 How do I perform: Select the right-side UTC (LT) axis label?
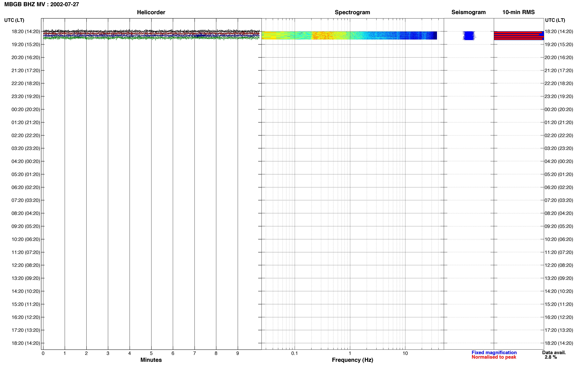click(555, 20)
